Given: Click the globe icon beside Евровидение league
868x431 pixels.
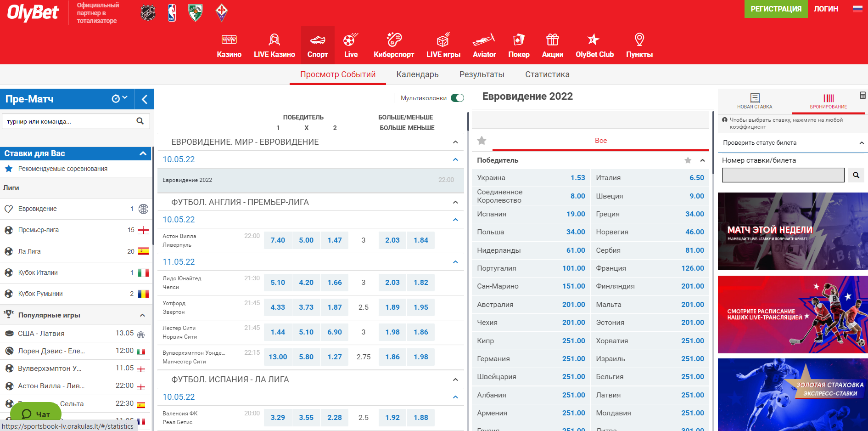Looking at the screenshot, I should point(143,209).
